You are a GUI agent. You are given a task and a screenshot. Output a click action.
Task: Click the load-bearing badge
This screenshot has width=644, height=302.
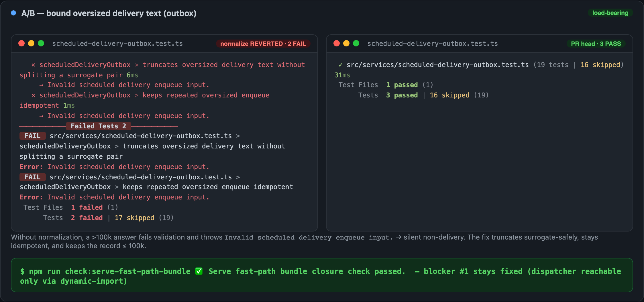[610, 13]
